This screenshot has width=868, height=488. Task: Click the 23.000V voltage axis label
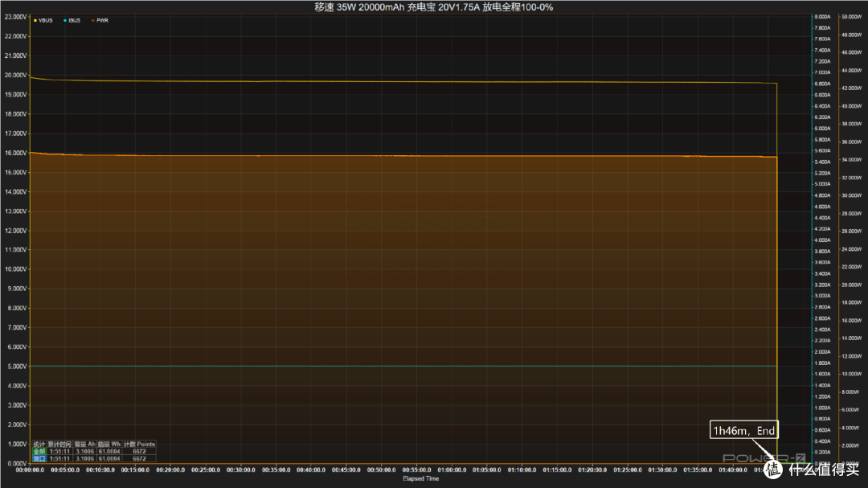point(15,17)
